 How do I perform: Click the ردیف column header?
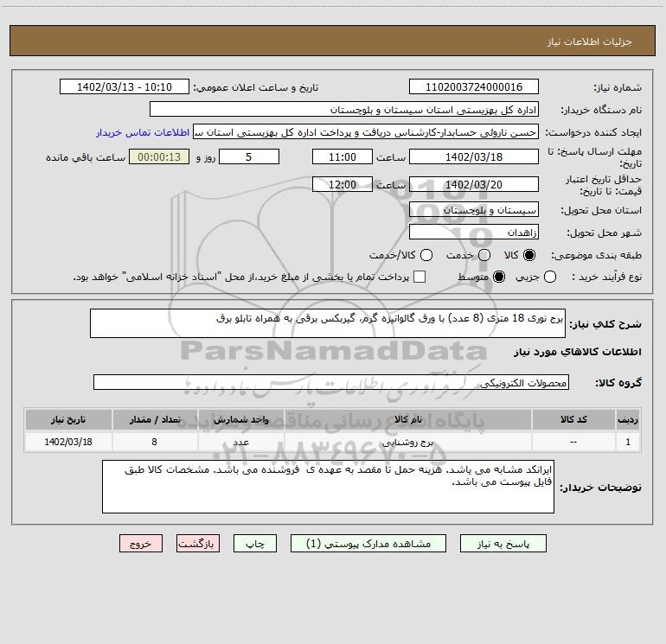[x=628, y=419]
